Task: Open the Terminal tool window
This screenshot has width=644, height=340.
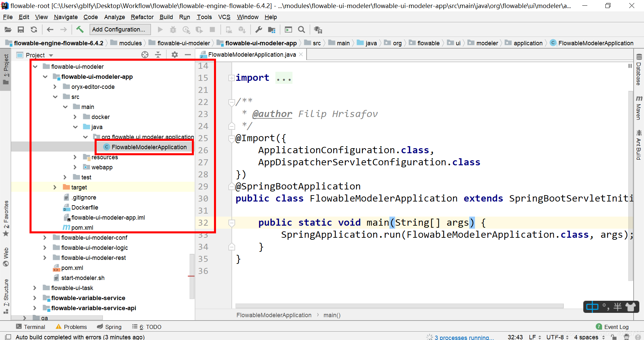Action: point(31,327)
